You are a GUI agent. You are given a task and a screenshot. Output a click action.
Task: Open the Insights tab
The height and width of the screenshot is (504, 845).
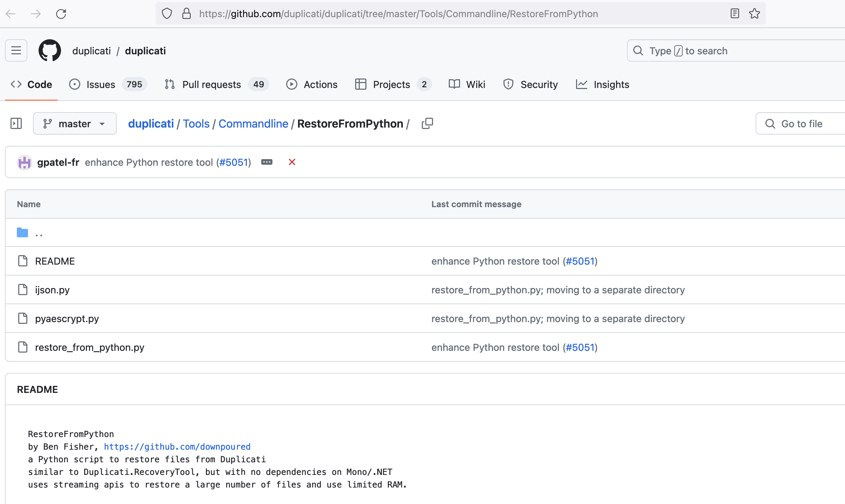tap(602, 84)
